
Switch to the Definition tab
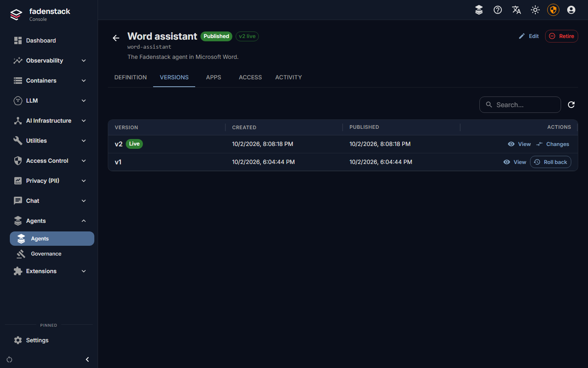point(131,77)
